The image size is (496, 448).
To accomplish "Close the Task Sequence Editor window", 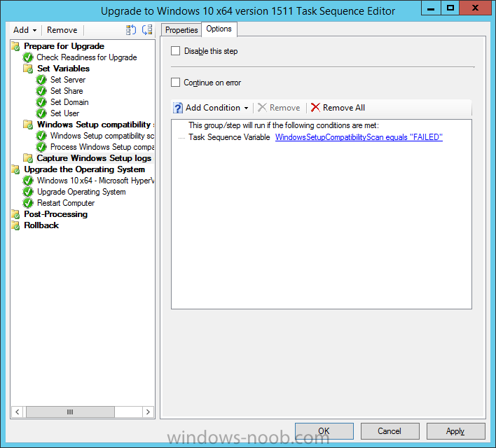I will [x=475, y=8].
